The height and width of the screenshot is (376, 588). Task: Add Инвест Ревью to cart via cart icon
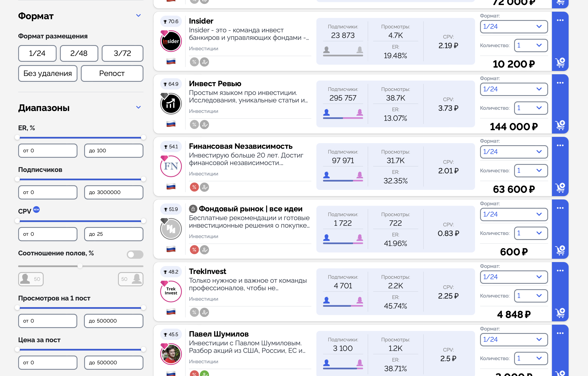(x=560, y=125)
